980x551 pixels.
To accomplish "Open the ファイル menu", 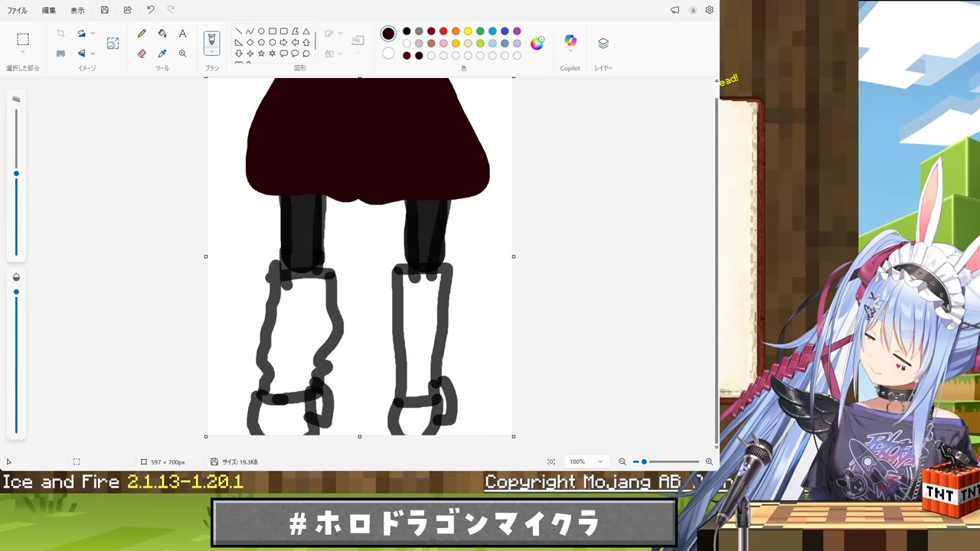I will click(x=17, y=10).
